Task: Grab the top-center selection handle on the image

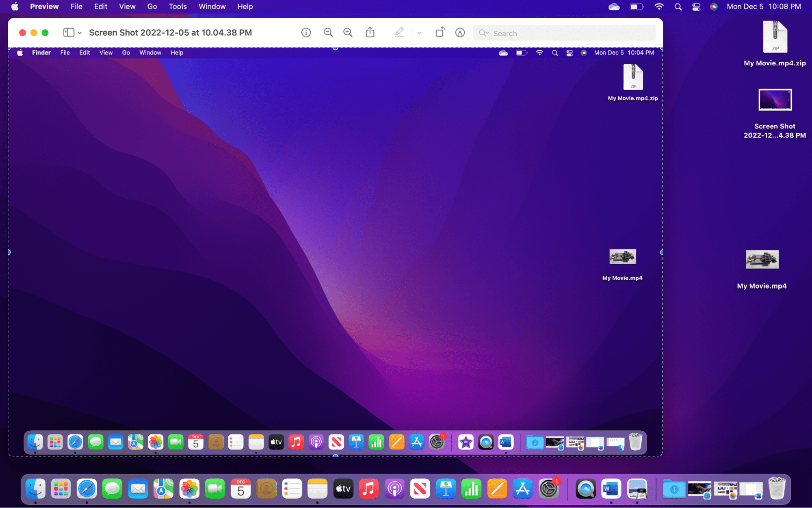Action: pos(335,48)
